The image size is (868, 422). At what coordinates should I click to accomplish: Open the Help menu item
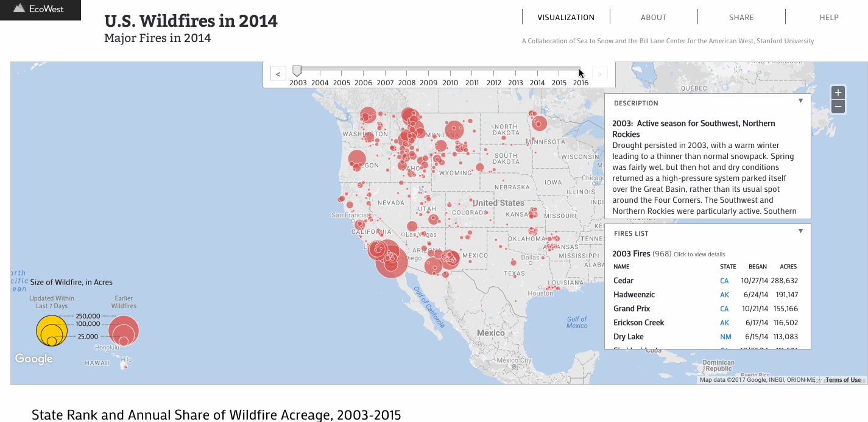[829, 18]
